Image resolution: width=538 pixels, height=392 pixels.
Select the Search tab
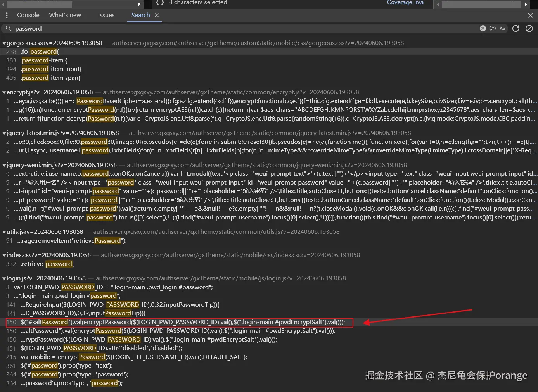pyautogui.click(x=140, y=15)
